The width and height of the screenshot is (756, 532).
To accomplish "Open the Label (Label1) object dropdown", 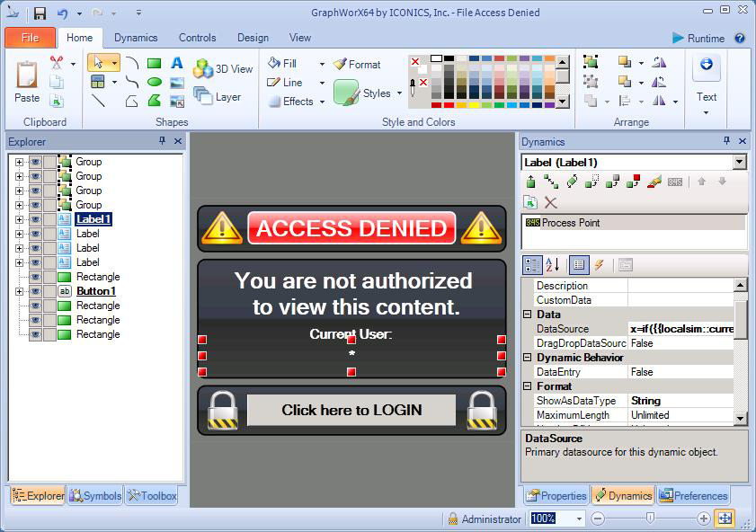I will tap(739, 163).
